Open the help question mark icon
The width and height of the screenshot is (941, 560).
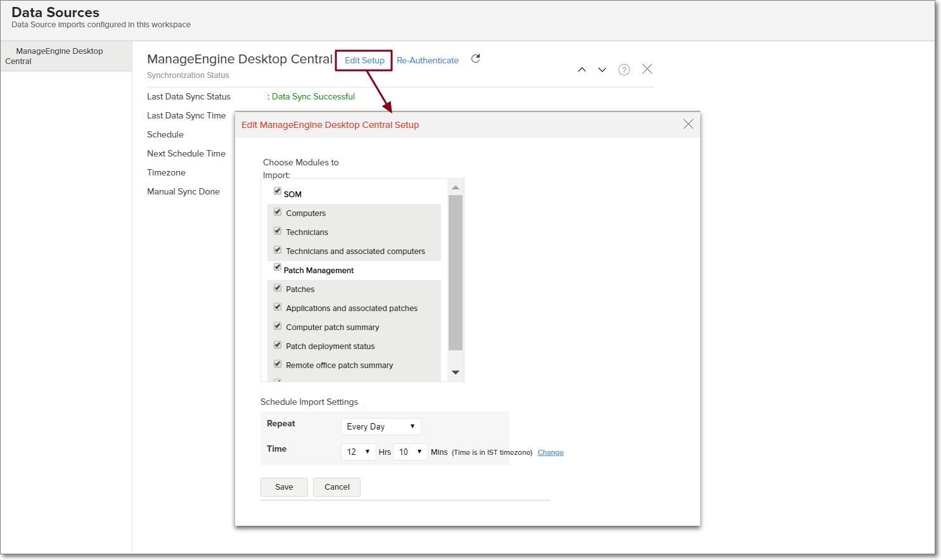[x=624, y=70]
